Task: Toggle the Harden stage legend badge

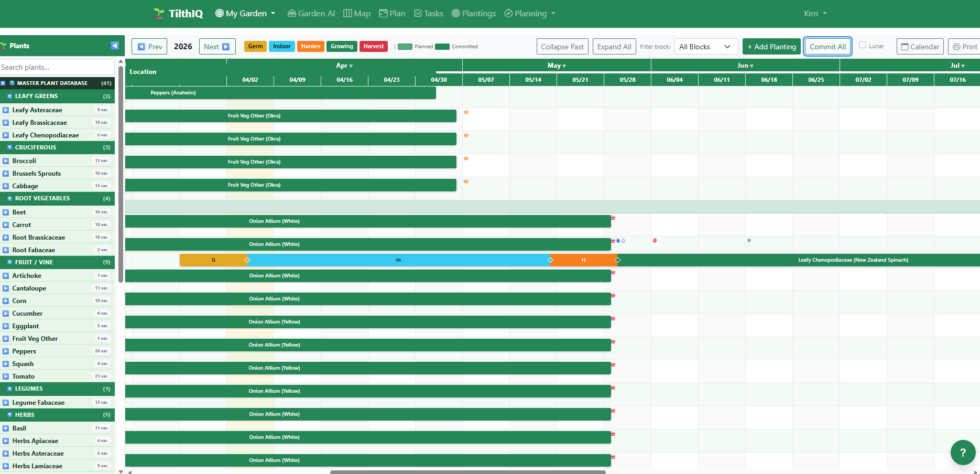Action: (x=310, y=46)
